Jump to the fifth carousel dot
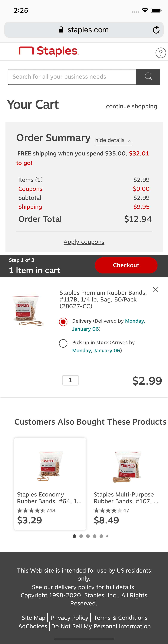 pos(101,536)
